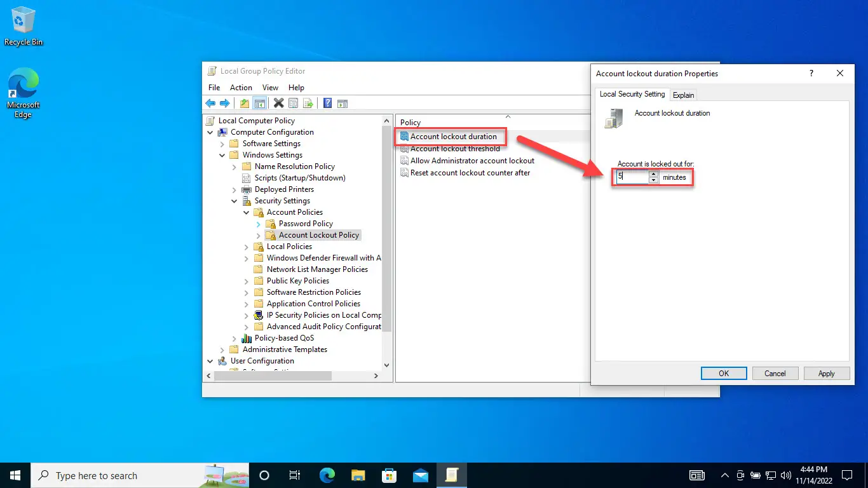This screenshot has height=488, width=868.
Task: Switch to the Explain tab
Action: click(x=684, y=95)
